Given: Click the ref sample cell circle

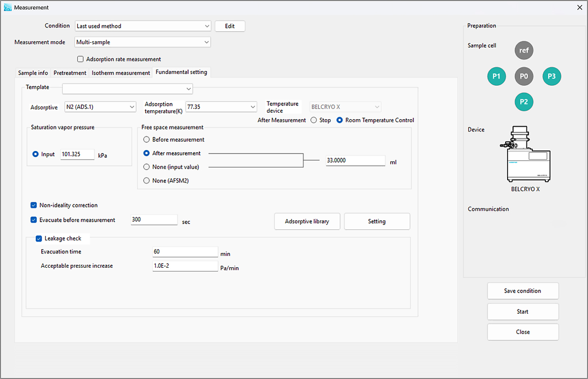Looking at the screenshot, I should coord(524,51).
